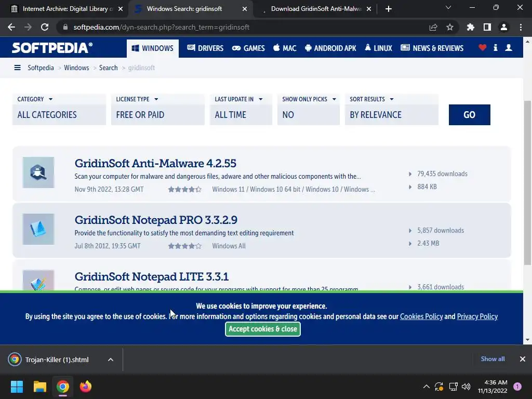
Task: Open the WINDOWS section tab
Action: pyautogui.click(x=153, y=48)
